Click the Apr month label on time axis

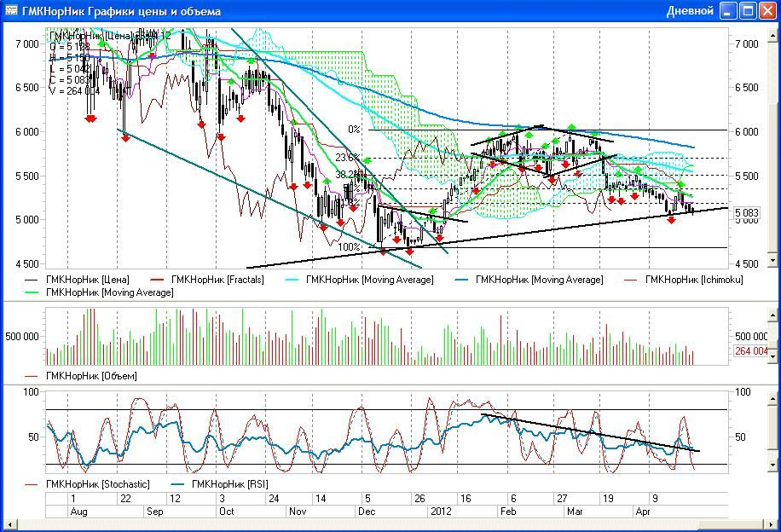643,511
